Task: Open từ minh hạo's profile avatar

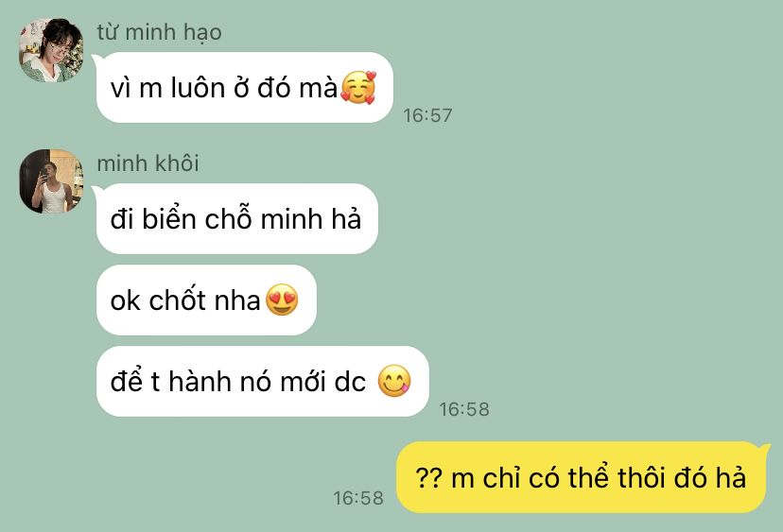Action: pos(51,50)
